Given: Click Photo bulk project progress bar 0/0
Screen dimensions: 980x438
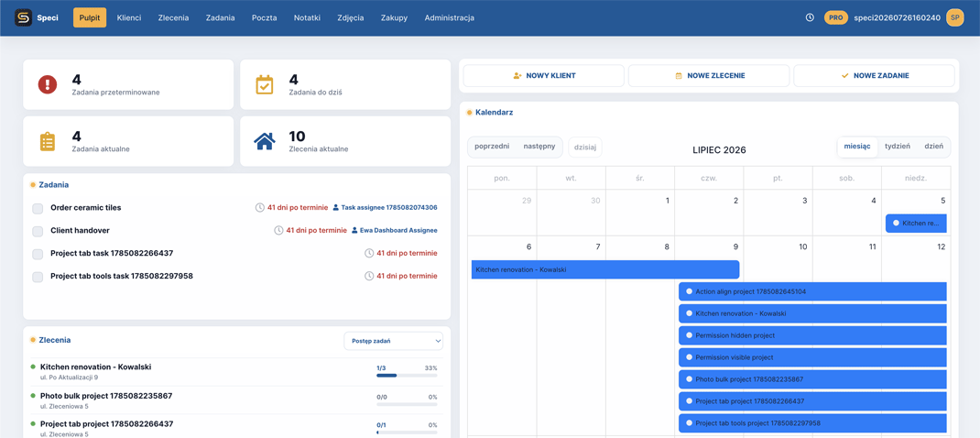Looking at the screenshot, I should click(x=407, y=404).
